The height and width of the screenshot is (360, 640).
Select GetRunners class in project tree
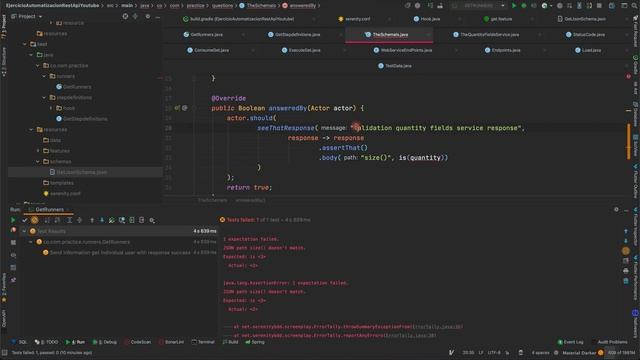pos(73,87)
